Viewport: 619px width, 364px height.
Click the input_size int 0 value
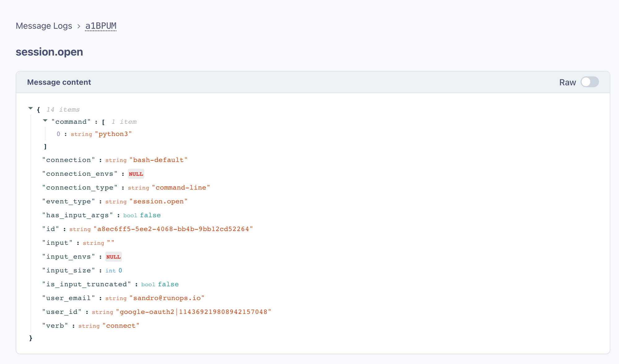click(120, 271)
